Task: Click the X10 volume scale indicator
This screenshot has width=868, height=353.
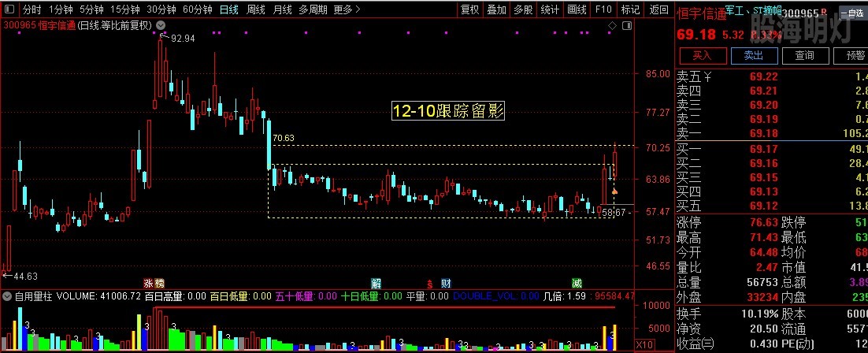Action: [x=643, y=344]
